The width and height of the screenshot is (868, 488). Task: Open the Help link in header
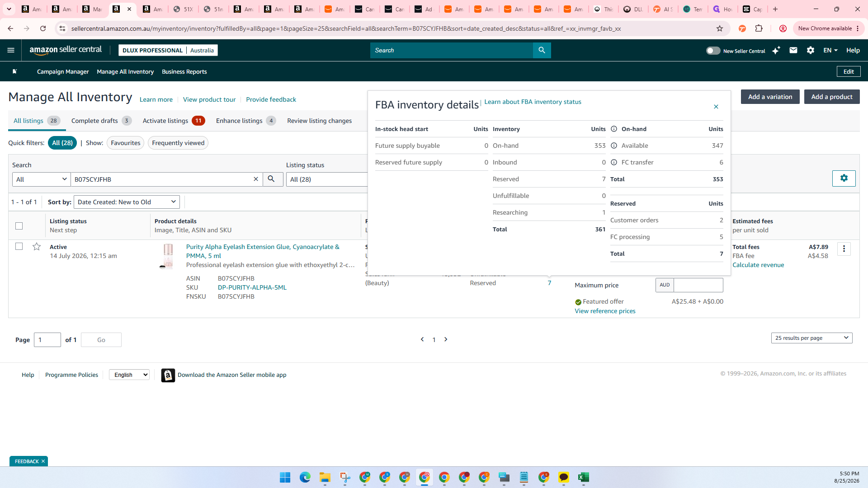(x=853, y=50)
